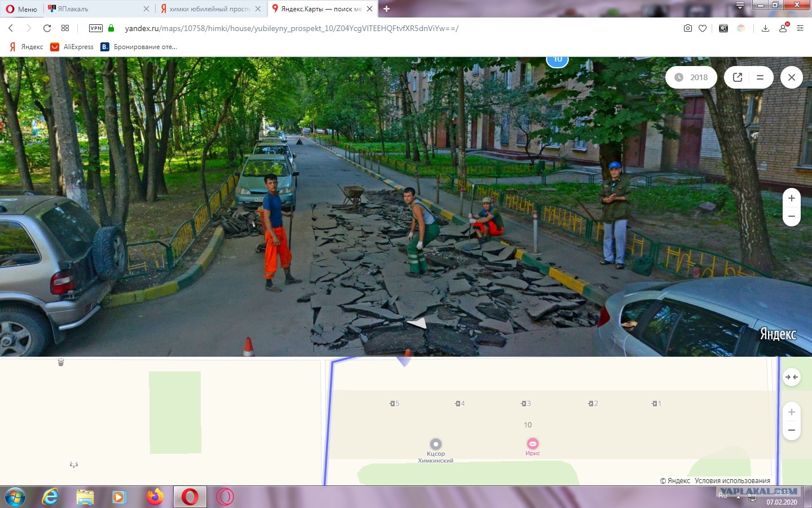This screenshot has width=812, height=508.
Task: Open Яндекс bookmark
Action: click(x=26, y=47)
